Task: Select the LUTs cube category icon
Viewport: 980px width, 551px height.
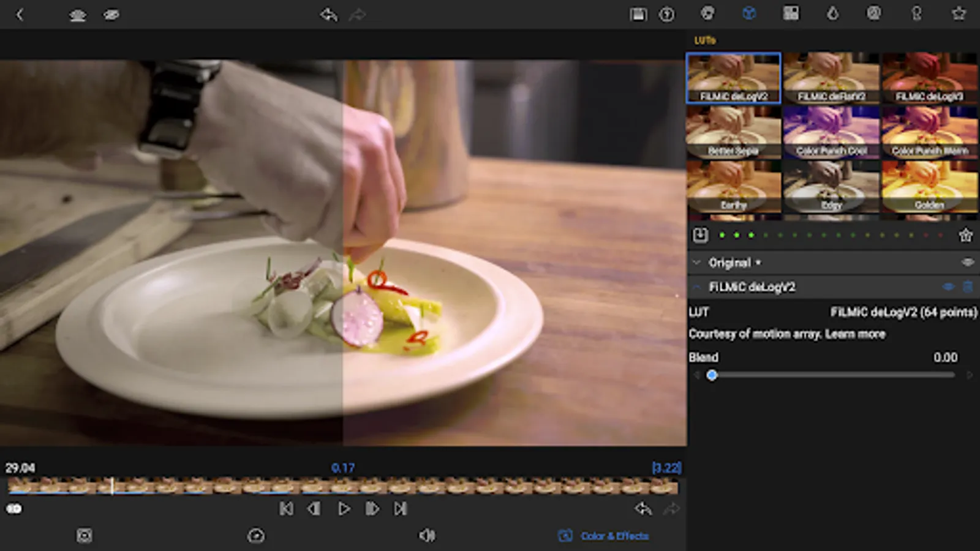Action: (x=749, y=13)
